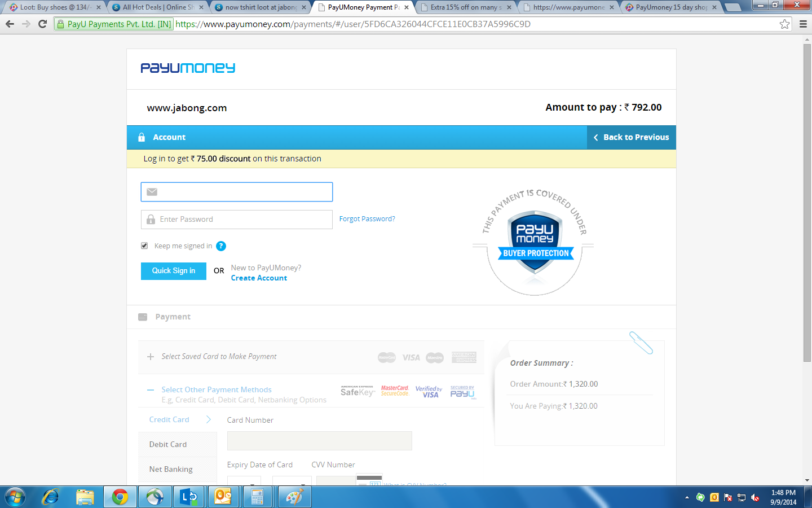Click the Verified by VISA logo

pyautogui.click(x=429, y=392)
